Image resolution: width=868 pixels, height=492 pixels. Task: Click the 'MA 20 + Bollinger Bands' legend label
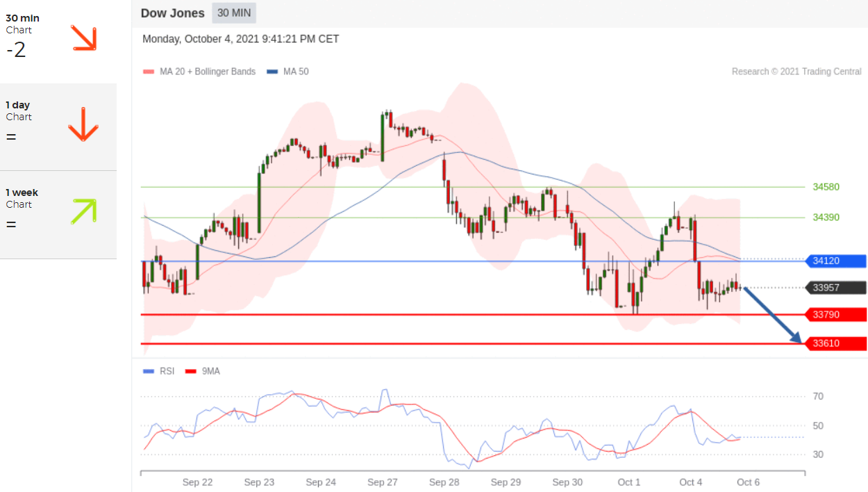click(208, 72)
